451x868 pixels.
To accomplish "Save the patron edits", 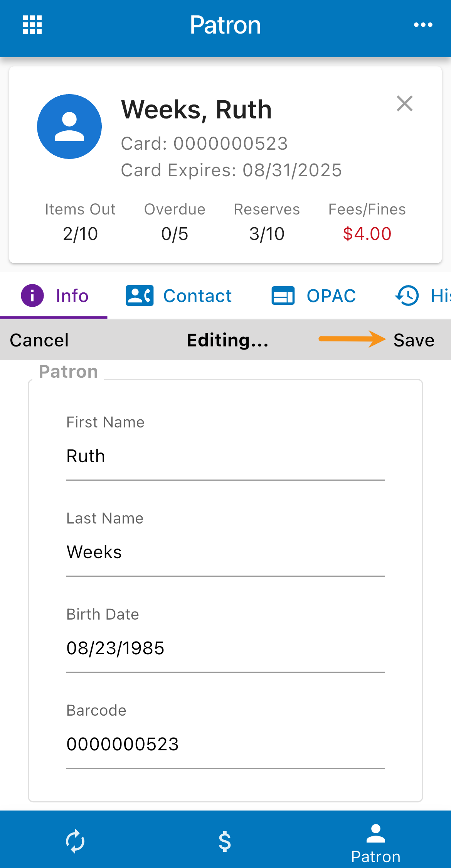I will [x=414, y=340].
